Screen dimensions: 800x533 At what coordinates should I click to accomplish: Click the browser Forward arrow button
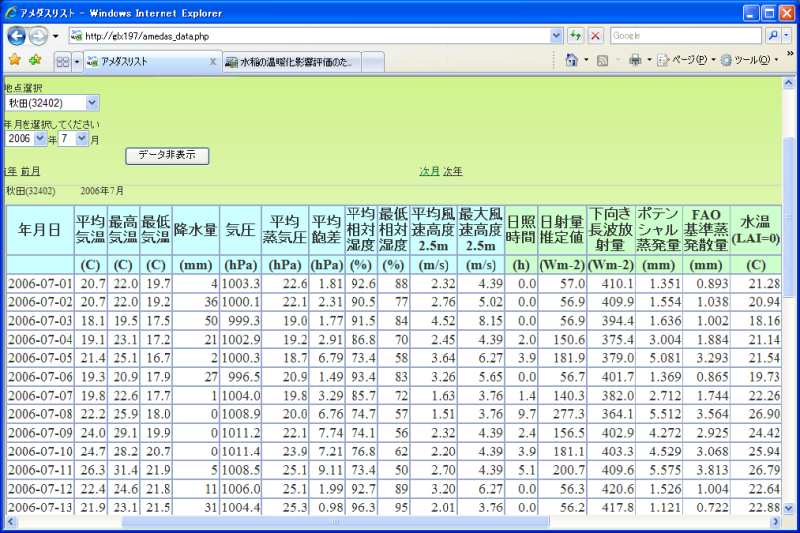tap(37, 36)
